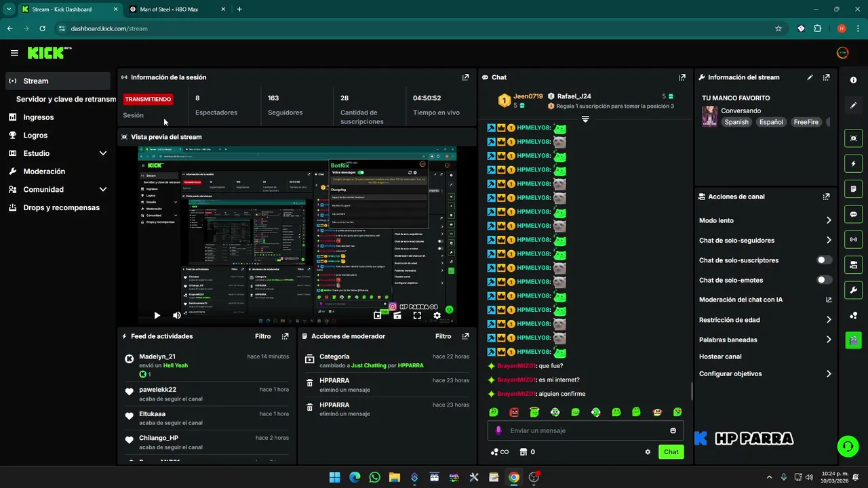Click the browser address bar URL
868x488 pixels.
pos(109,28)
